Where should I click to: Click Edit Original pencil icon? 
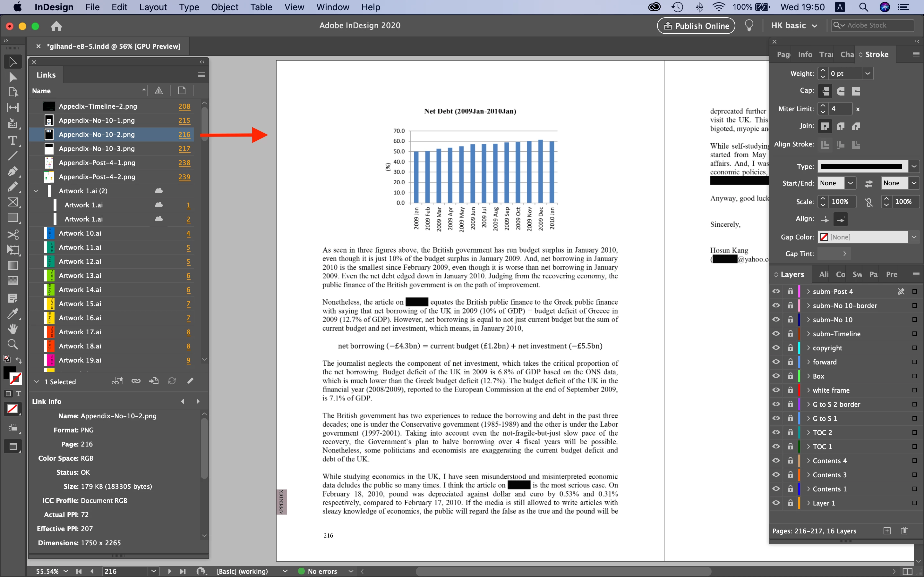[x=190, y=381]
